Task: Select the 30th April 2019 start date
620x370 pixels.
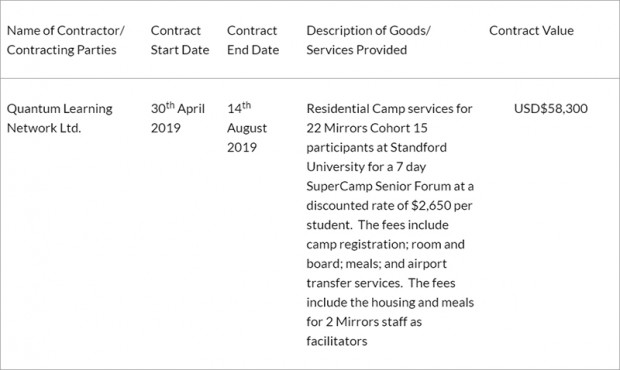Action: point(178,117)
